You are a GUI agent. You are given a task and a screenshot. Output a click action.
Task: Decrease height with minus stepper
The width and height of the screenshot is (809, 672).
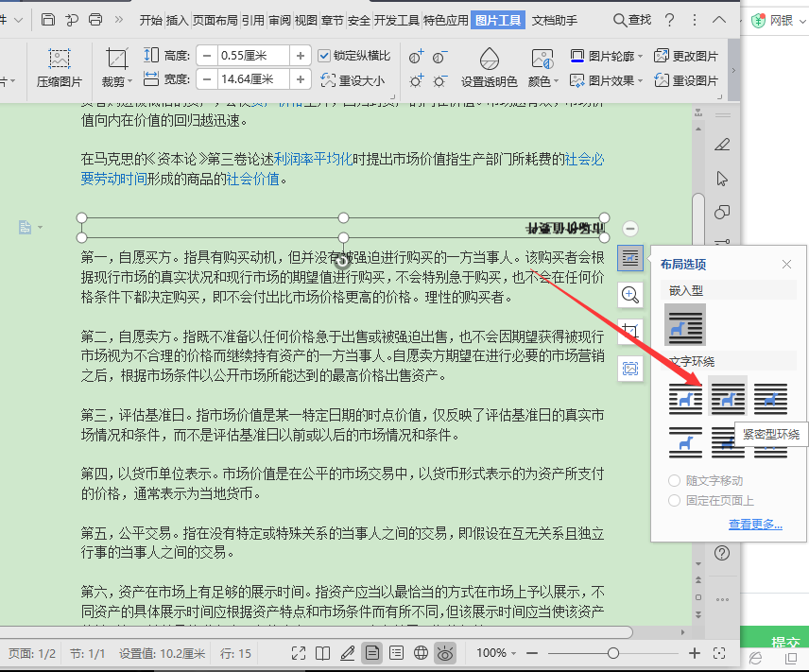coord(207,55)
